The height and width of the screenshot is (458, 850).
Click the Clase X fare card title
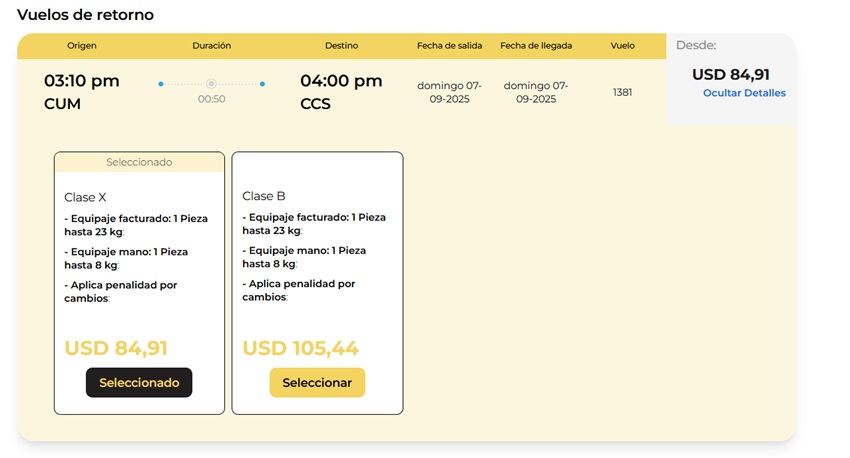click(x=85, y=197)
